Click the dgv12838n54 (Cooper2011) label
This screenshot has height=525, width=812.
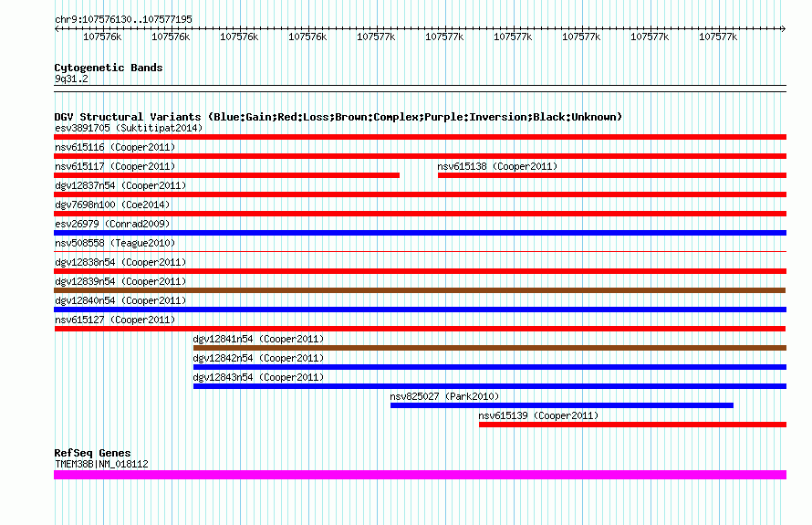(x=120, y=262)
